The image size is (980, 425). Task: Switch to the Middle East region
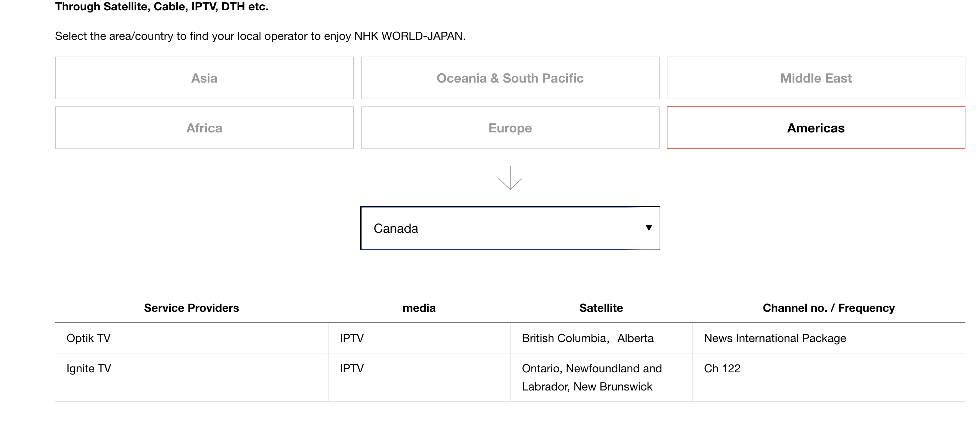[816, 78]
